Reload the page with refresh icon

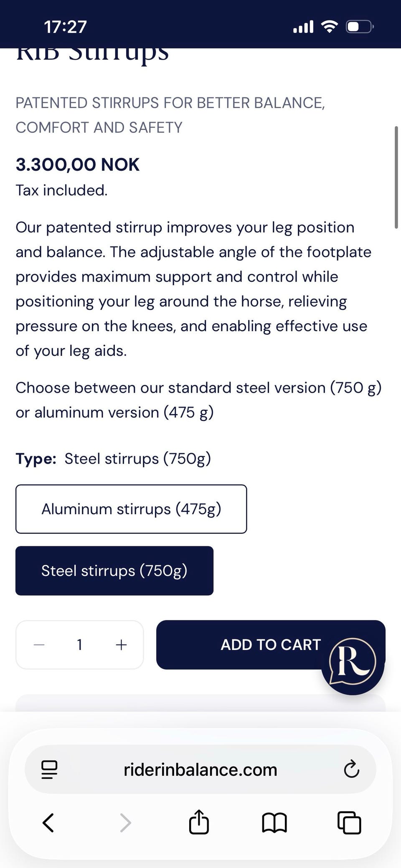tap(351, 769)
